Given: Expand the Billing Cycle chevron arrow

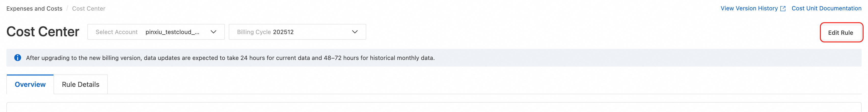Looking at the screenshot, I should (354, 32).
